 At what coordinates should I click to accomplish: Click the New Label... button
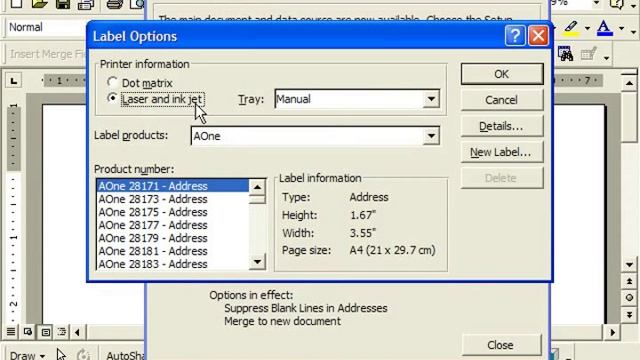[x=502, y=152]
